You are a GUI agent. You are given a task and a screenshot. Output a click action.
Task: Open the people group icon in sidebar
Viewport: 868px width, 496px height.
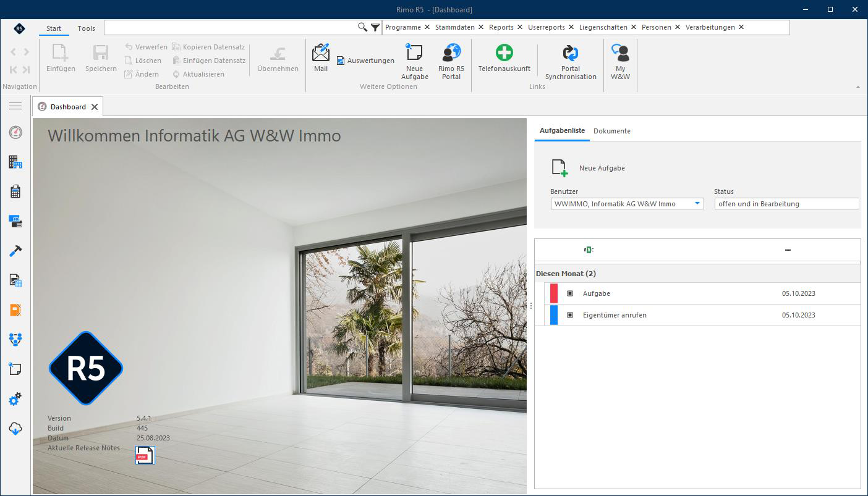click(15, 339)
